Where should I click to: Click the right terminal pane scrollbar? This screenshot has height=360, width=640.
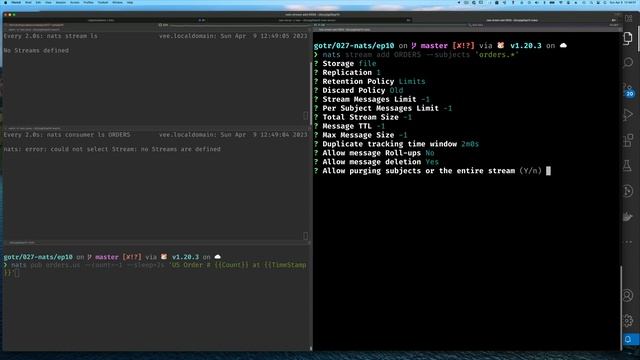coord(621,307)
